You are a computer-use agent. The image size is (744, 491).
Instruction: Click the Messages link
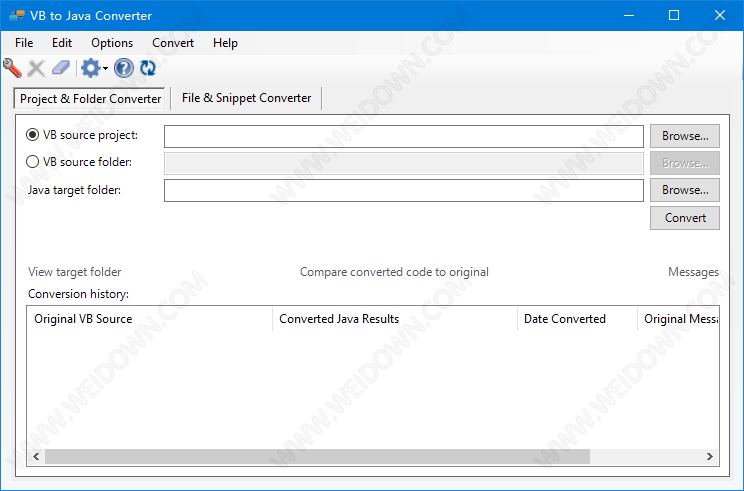694,272
